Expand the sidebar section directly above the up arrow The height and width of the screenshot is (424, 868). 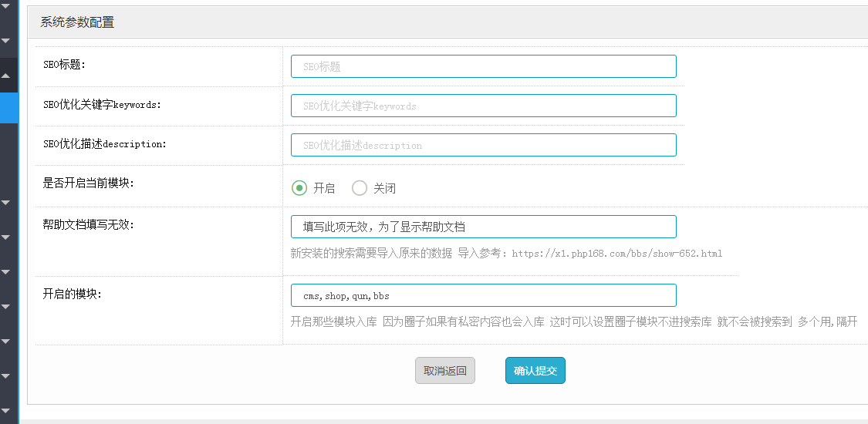(5, 40)
